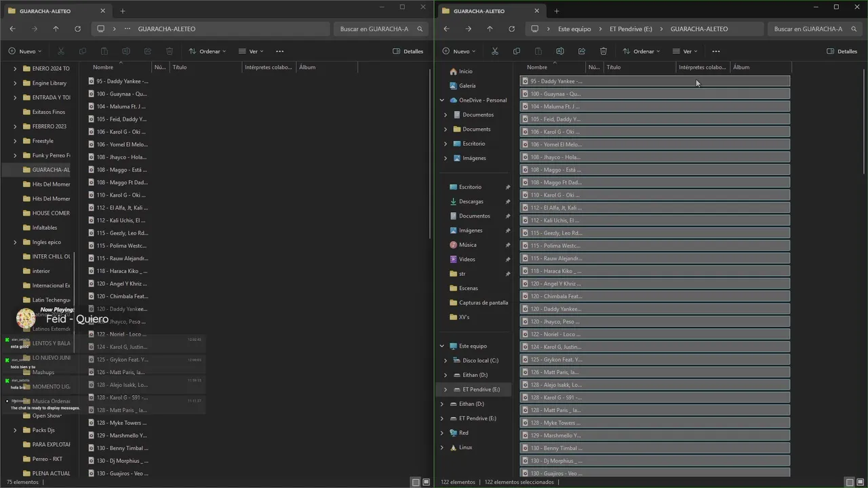The image size is (868, 488).
Task: Refresh the left window folder view
Action: coord(77,28)
